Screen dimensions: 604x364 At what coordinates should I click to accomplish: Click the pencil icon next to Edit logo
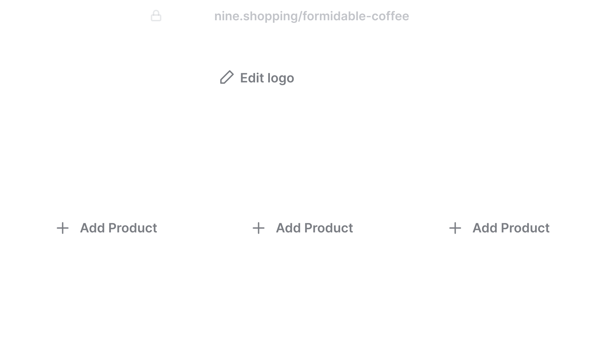click(x=226, y=78)
